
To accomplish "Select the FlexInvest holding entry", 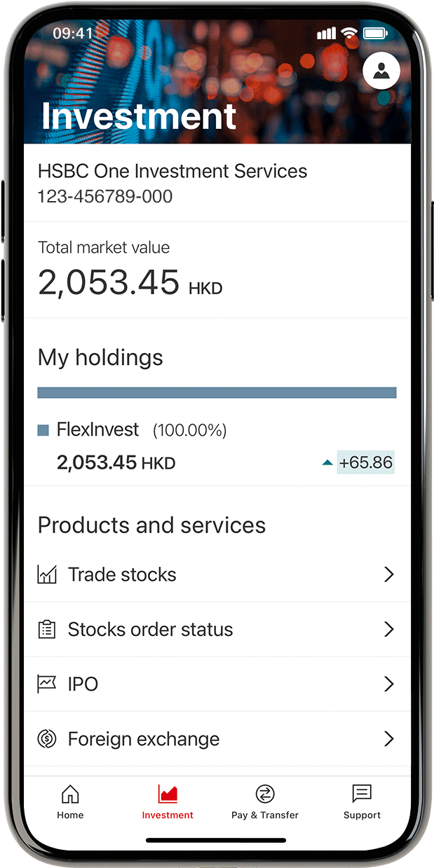I will (x=98, y=429).
